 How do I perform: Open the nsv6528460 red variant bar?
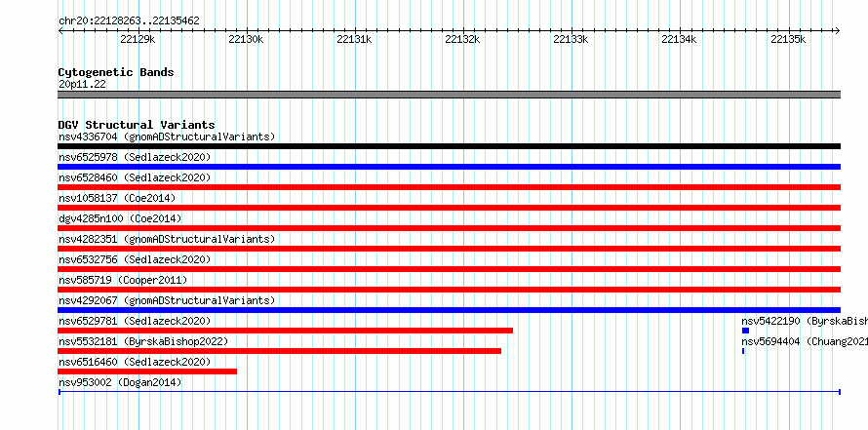click(449, 187)
